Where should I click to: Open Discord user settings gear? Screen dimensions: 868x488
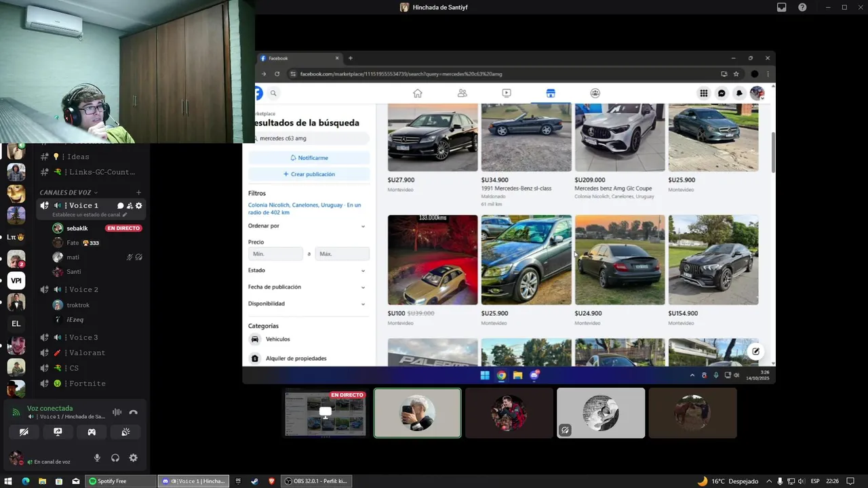(x=133, y=458)
